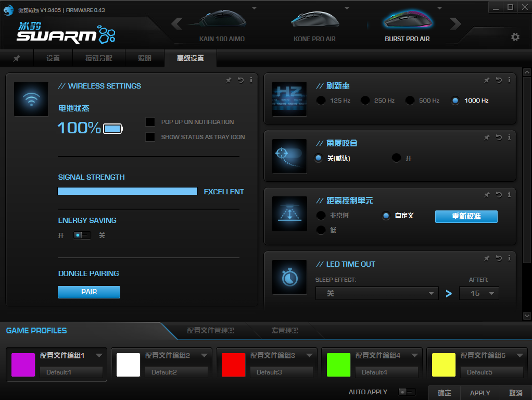The width and height of the screenshot is (532, 400).
Task: Expand 配置文件编组3 profile slot dropdown
Action: coord(309,355)
